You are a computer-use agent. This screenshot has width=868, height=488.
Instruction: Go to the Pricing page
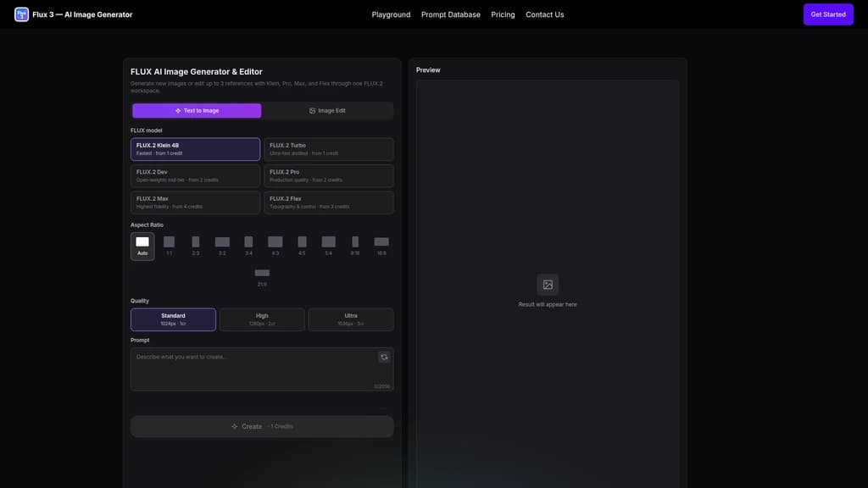point(503,14)
